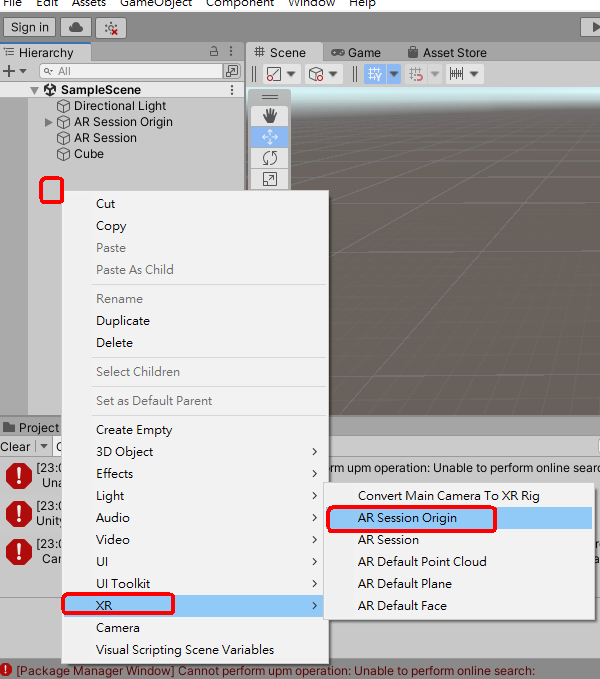Switch to the Game tab
The width and height of the screenshot is (600, 679).
point(356,52)
